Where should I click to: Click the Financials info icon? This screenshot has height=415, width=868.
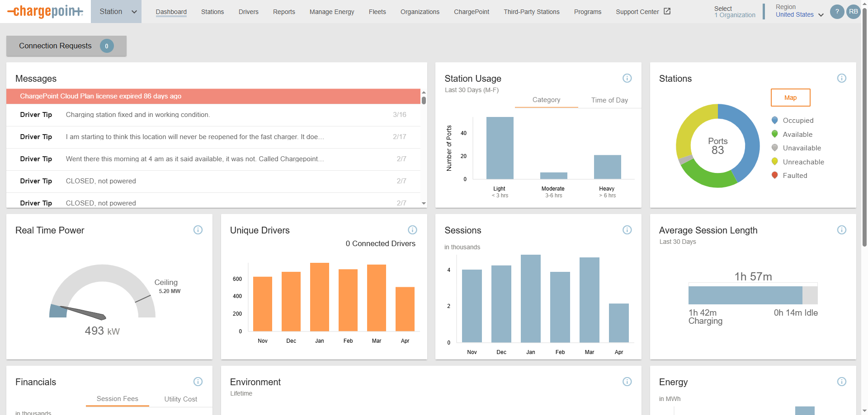(x=198, y=382)
